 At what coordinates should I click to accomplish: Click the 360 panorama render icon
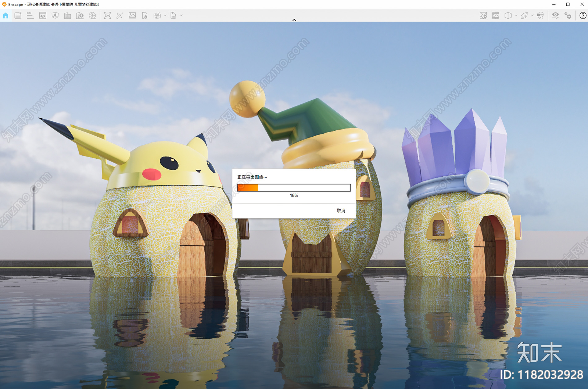tap(157, 15)
